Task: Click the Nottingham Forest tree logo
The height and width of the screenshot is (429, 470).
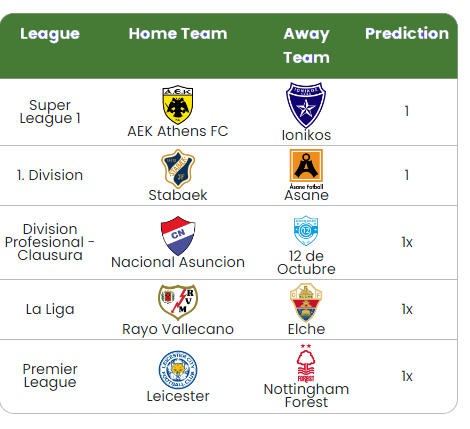Action: (x=306, y=363)
